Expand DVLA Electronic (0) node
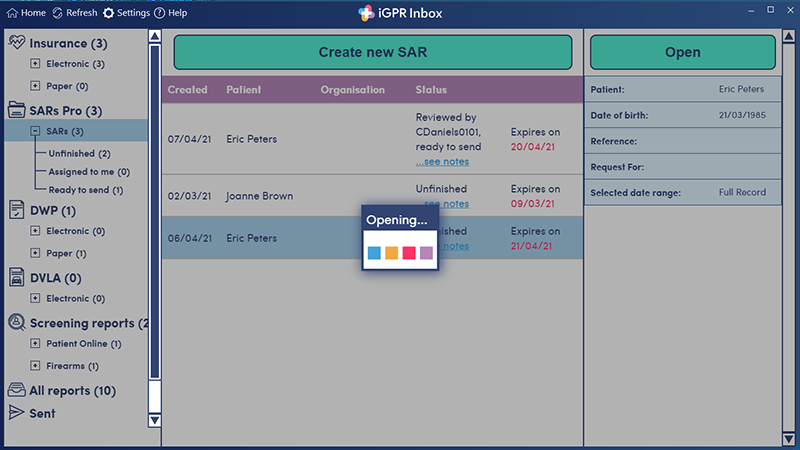The image size is (800, 450). [35, 298]
